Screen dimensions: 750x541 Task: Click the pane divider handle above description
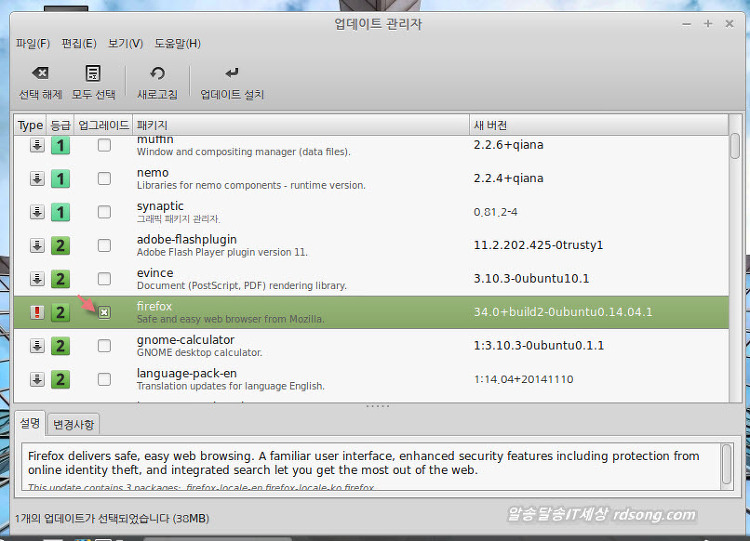[x=377, y=406]
